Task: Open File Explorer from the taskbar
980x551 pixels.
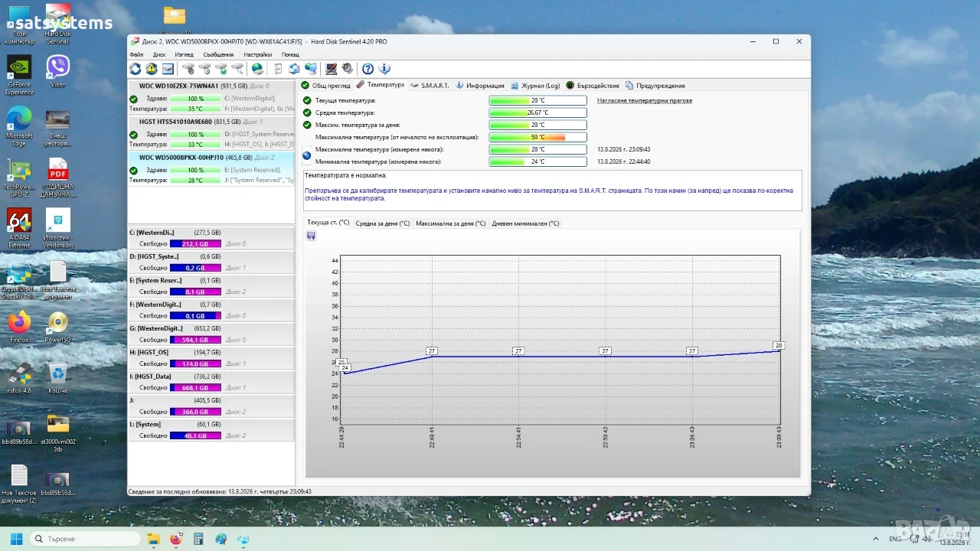Action: point(153,539)
